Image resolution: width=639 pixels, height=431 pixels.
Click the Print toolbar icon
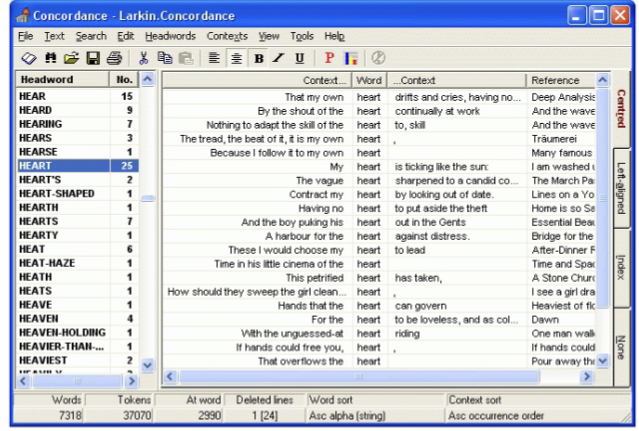click(115, 58)
